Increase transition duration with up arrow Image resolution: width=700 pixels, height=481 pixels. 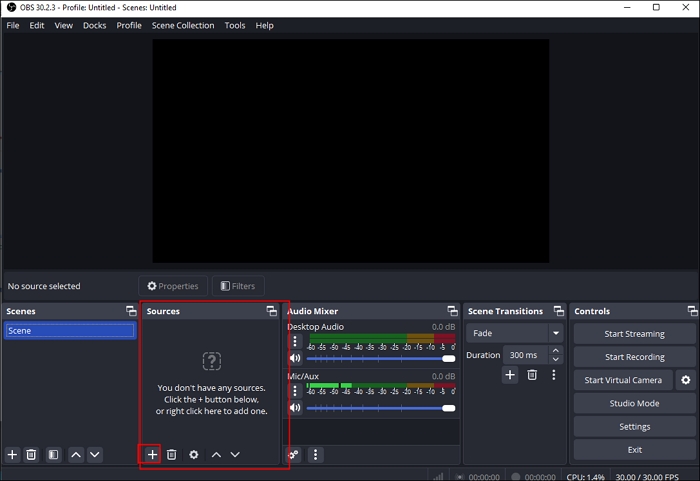556,350
